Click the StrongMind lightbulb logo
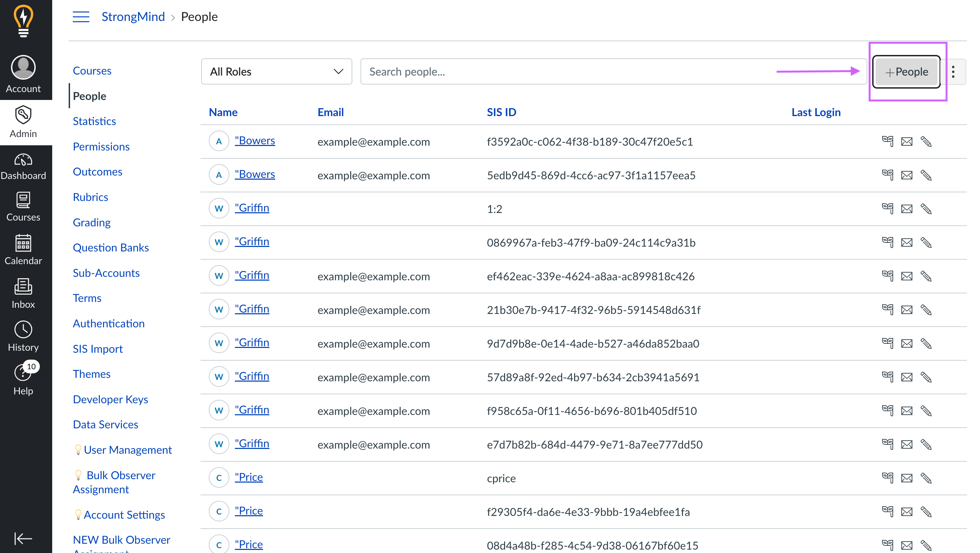This screenshot has height=553, width=980. pos(23,21)
